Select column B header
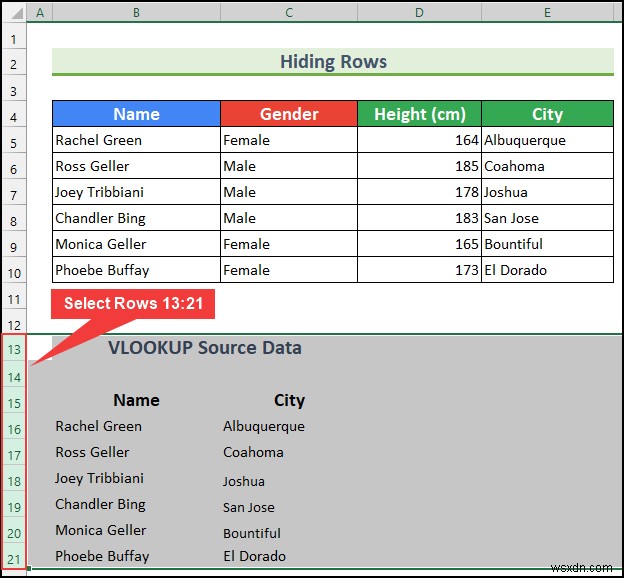 click(x=136, y=13)
